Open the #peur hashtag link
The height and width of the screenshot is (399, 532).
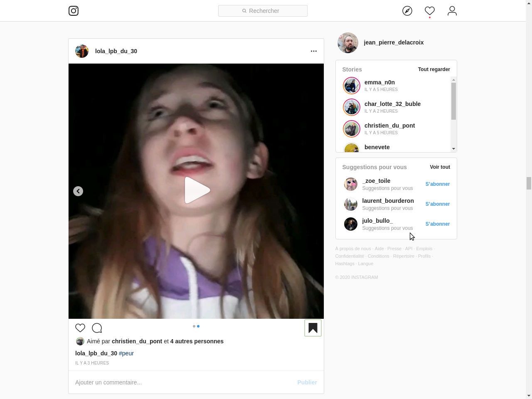pyautogui.click(x=126, y=353)
